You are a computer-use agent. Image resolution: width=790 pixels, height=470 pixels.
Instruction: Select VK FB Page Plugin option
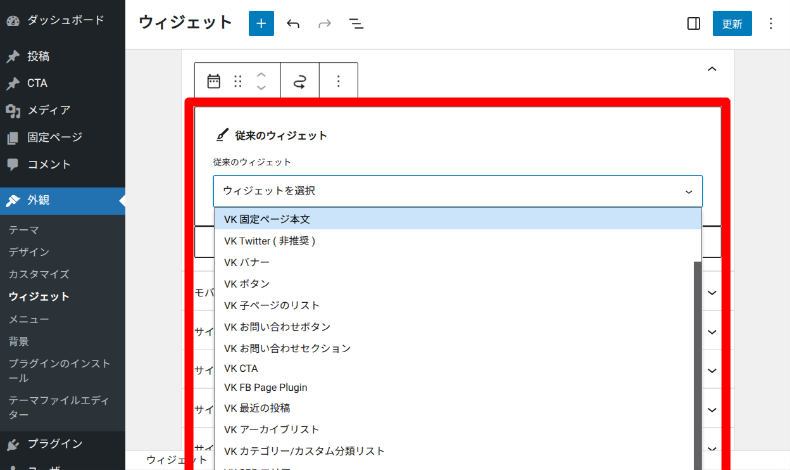point(454,387)
